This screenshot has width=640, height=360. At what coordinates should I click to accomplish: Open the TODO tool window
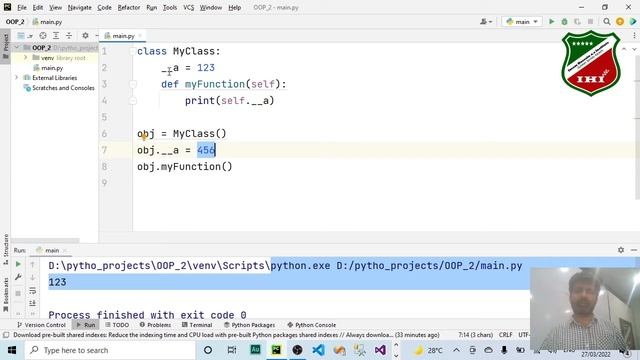pos(117,325)
